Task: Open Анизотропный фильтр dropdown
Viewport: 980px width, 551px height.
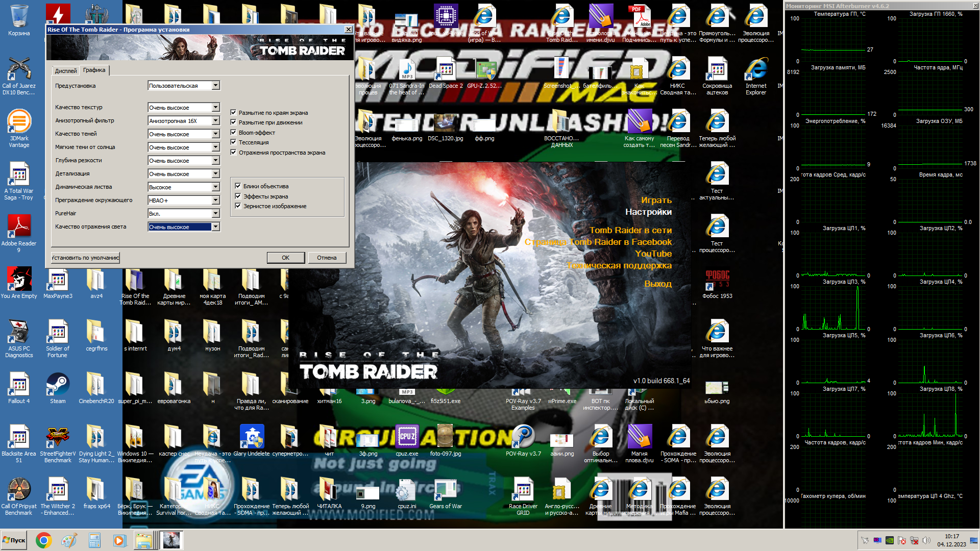Action: pyautogui.click(x=216, y=121)
